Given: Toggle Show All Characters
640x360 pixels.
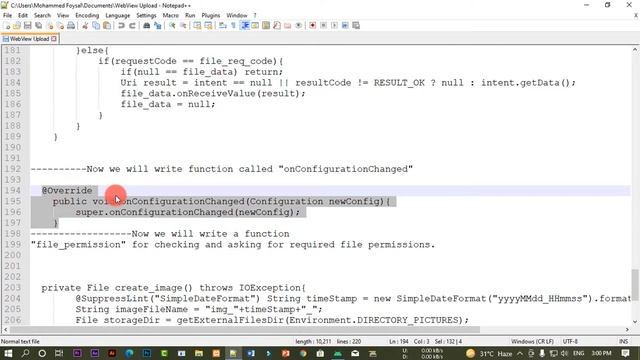Looking at the screenshot, I should 233,25.
